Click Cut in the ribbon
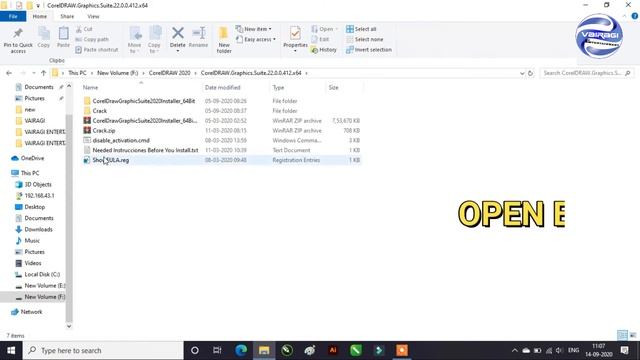 point(84,29)
